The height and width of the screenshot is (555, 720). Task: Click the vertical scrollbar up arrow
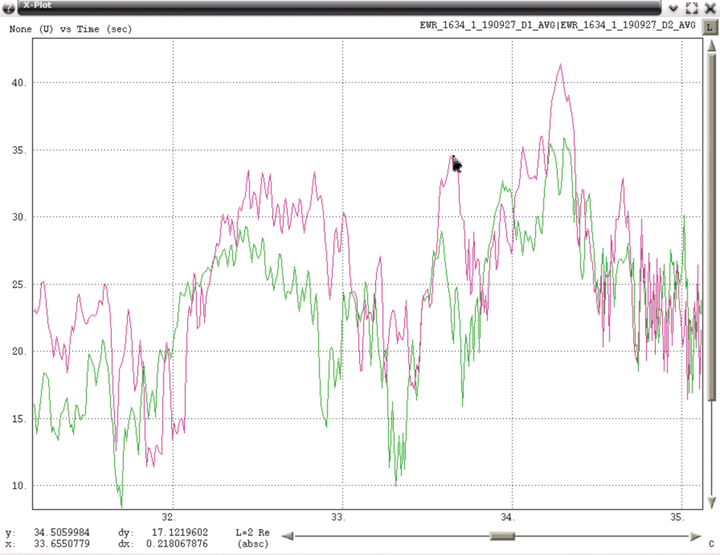710,48
